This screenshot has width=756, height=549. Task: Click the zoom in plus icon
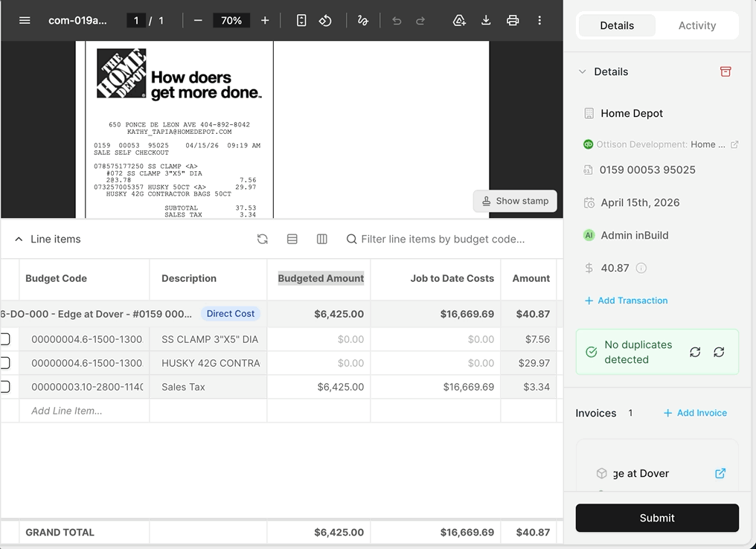(265, 20)
